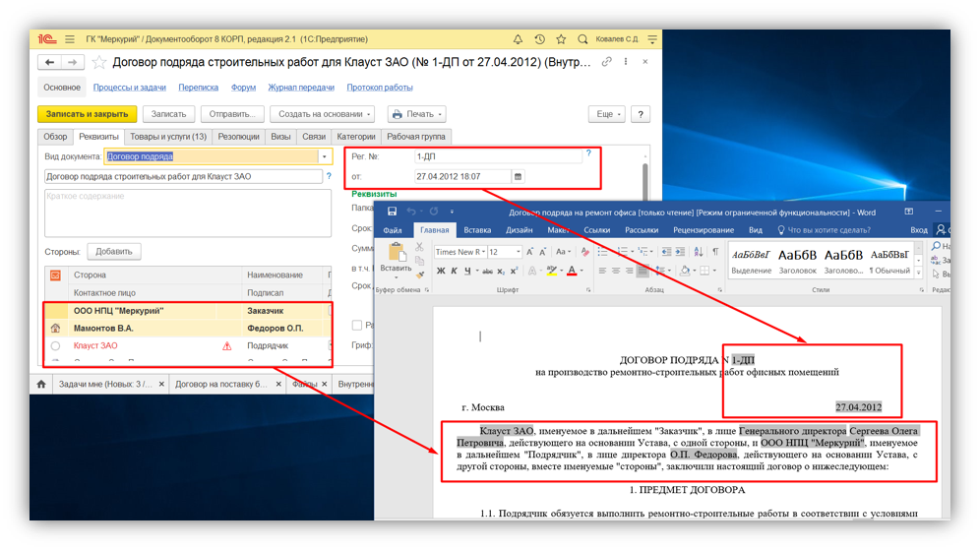Go to home page tab icon in 1C
This screenshot has height=549, width=980.
click(41, 384)
